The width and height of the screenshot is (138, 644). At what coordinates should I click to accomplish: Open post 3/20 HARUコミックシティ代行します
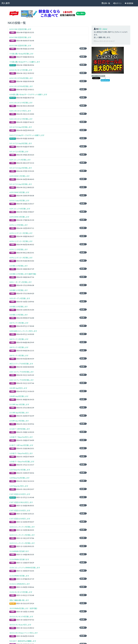coord(23,331)
